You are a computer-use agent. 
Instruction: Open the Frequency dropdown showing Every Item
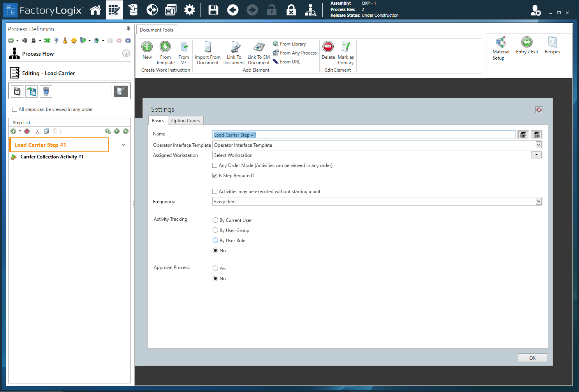coord(539,201)
